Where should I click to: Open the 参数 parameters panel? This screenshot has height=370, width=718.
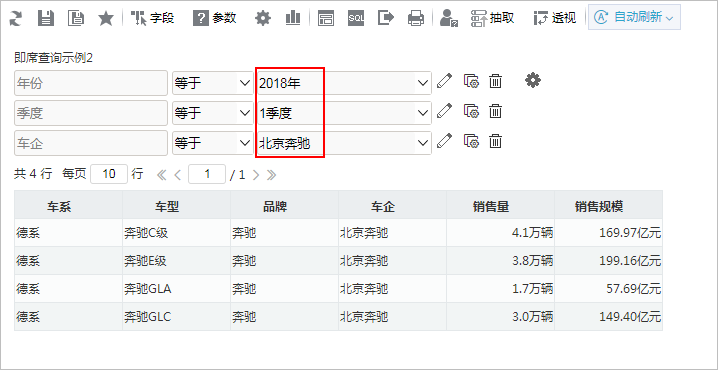coord(214,18)
